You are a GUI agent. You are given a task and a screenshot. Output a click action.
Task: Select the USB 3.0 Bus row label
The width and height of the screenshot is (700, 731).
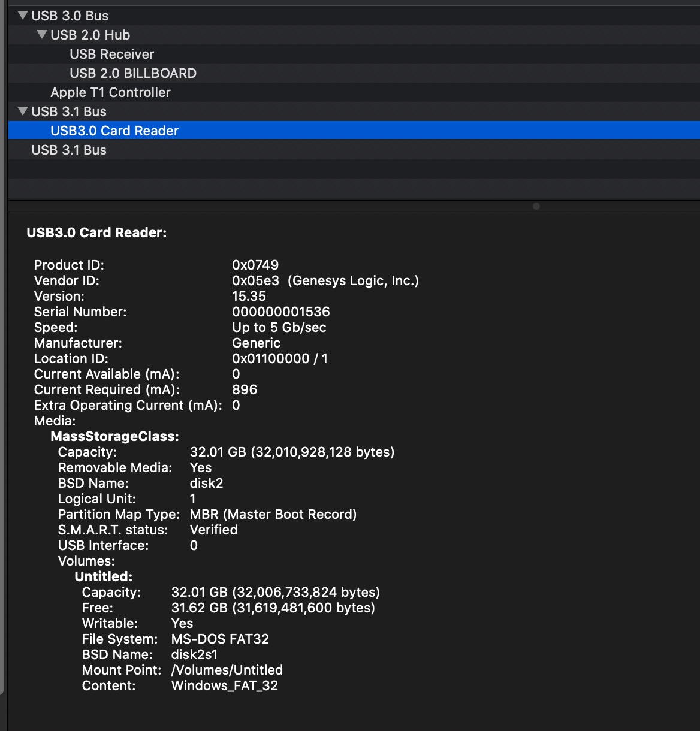[x=70, y=16]
